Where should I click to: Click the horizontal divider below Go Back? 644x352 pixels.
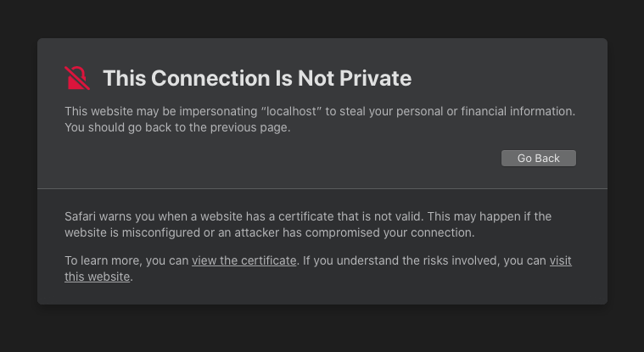322,188
